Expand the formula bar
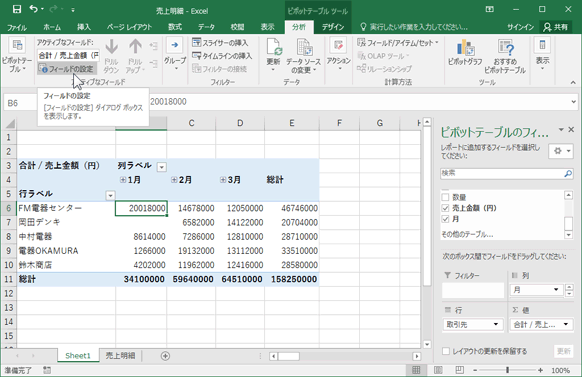 tap(573, 102)
